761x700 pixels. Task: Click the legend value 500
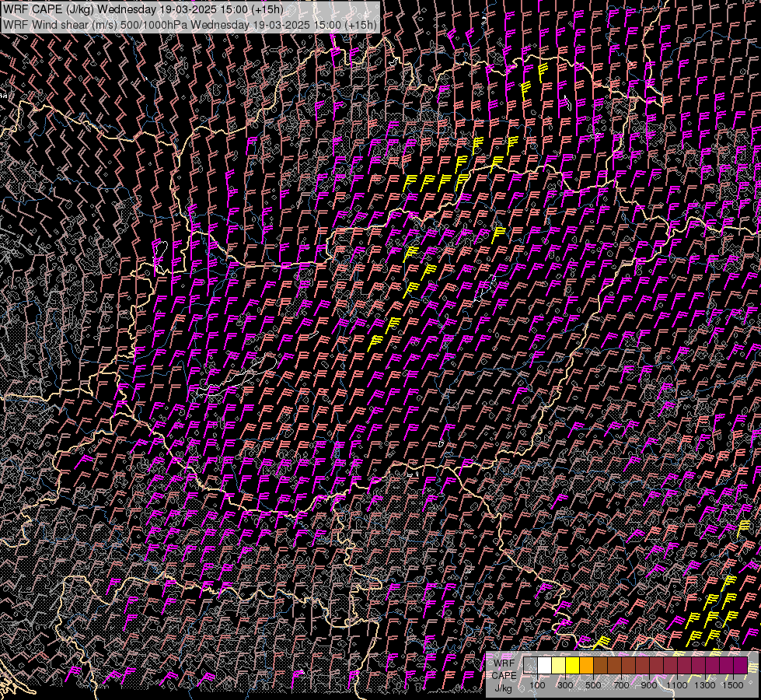593,685
